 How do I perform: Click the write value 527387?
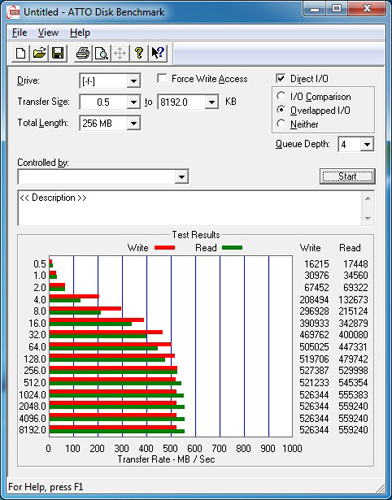point(314,371)
